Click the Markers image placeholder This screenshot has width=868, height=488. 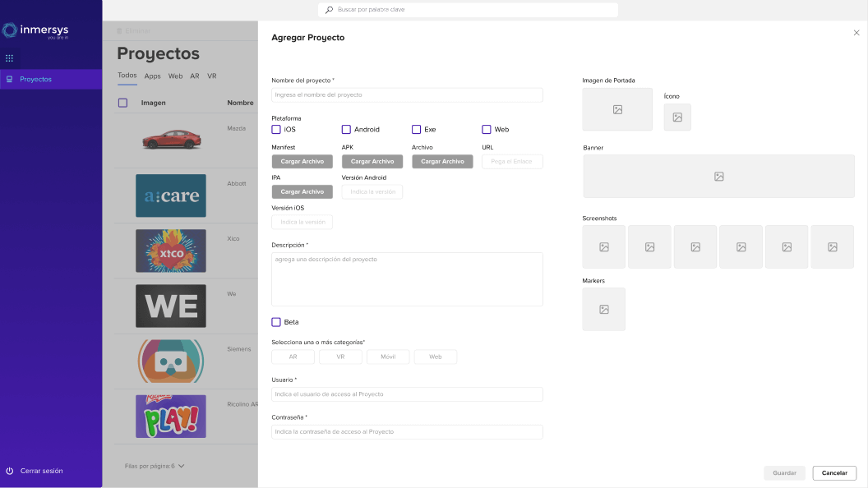(x=603, y=309)
